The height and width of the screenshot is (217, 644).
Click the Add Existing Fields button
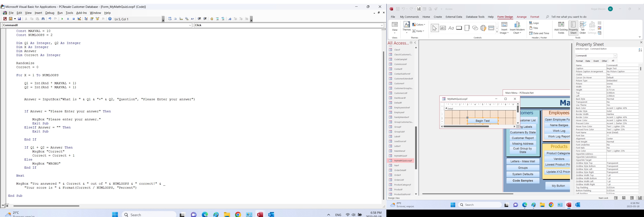pyautogui.click(x=561, y=28)
